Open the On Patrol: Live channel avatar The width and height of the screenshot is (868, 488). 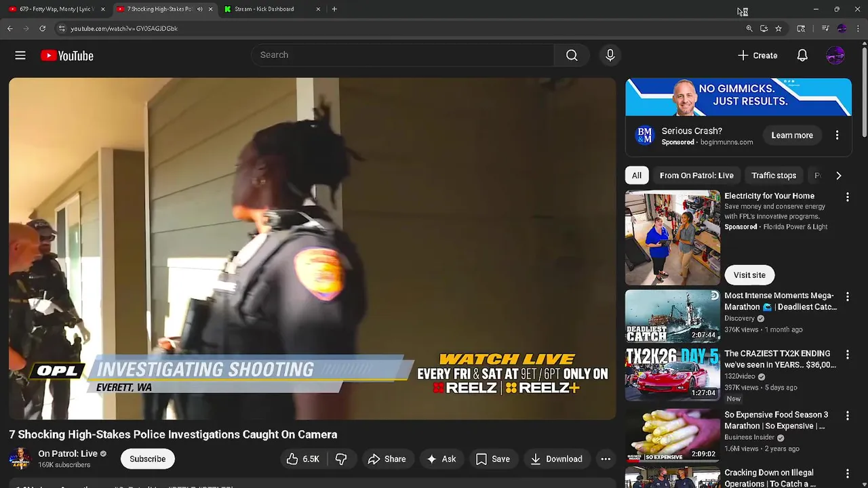(x=20, y=459)
